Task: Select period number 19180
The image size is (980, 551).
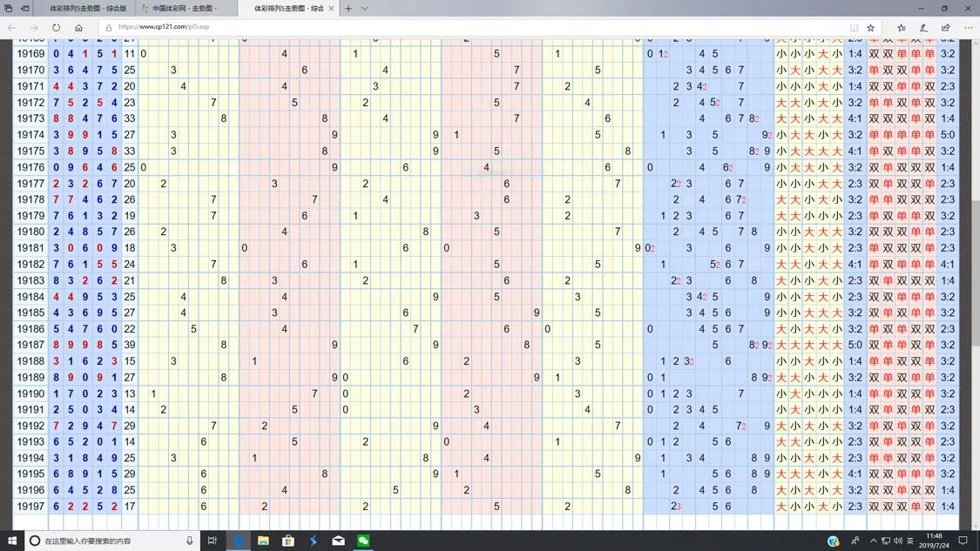Action: pyautogui.click(x=30, y=232)
